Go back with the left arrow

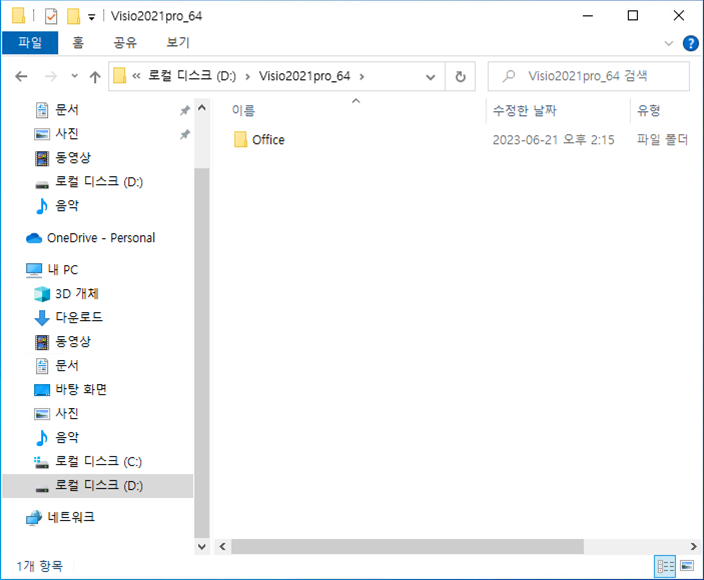tap(21, 76)
